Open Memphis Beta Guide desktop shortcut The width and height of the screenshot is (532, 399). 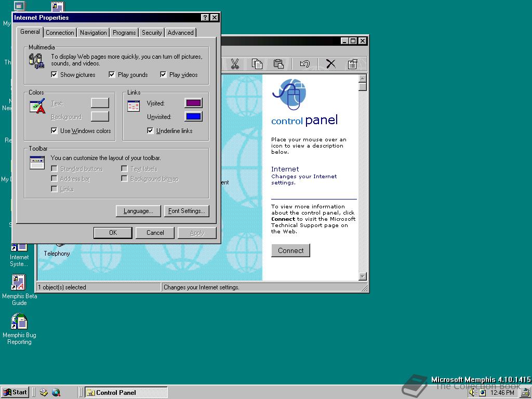pos(19,290)
